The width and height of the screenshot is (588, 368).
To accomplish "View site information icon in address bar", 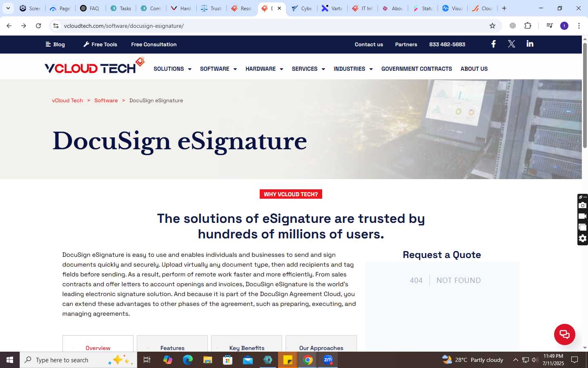I will pyautogui.click(x=56, y=26).
